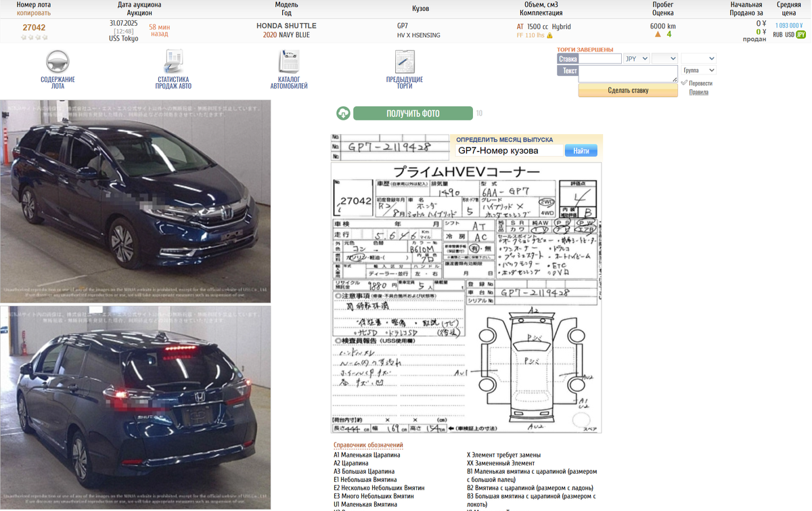Click the 'A1 Маленькая Царапина' legend entry
Viewport: 812px width, 511px height.
367,455
